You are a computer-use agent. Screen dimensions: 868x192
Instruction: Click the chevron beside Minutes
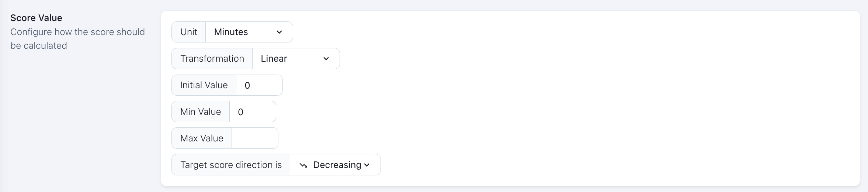click(279, 32)
